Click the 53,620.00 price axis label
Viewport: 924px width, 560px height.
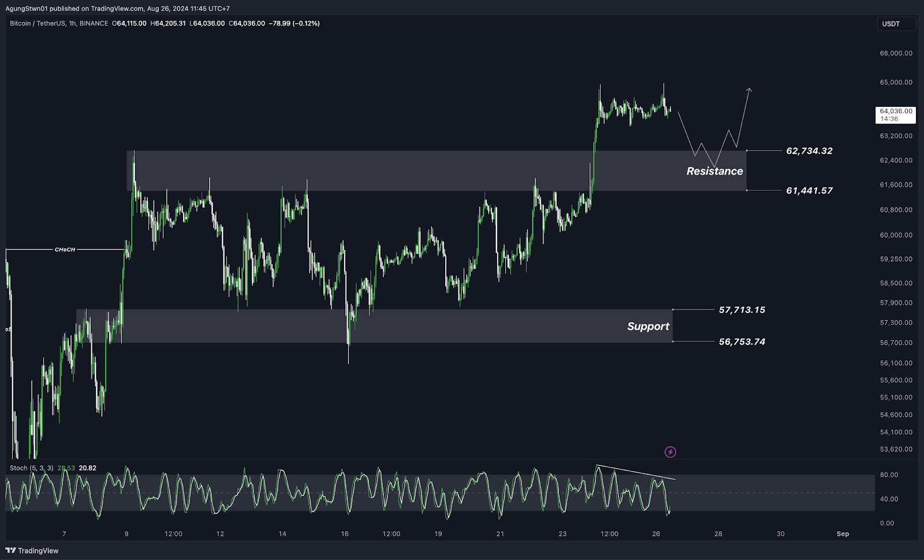pyautogui.click(x=896, y=449)
